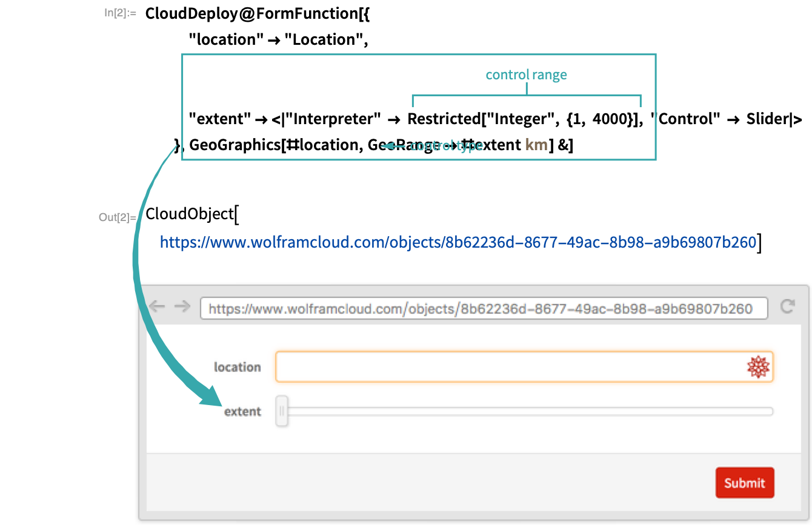Image resolution: width=812 pixels, height=528 pixels.
Task: Click the control range annotation text
Action: (526, 75)
